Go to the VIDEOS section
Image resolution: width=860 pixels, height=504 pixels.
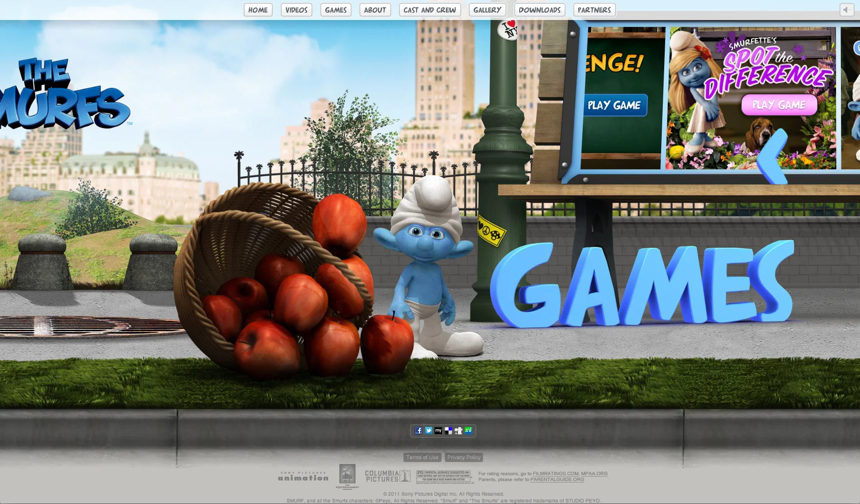click(x=296, y=10)
